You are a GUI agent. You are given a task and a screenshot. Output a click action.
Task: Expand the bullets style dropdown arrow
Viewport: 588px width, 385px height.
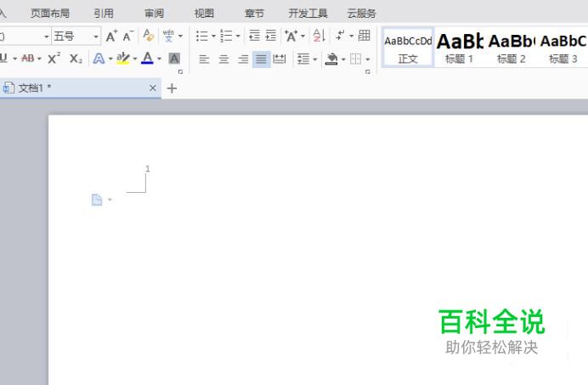[x=213, y=37]
